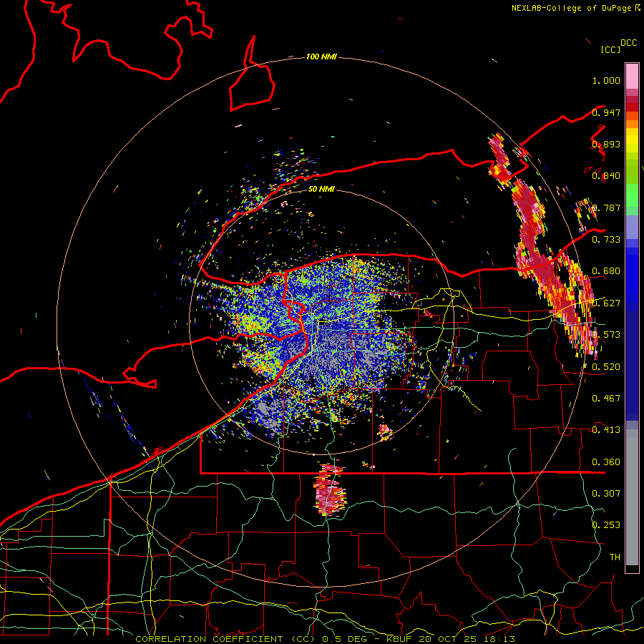Click the 0.253 scale value
Image resolution: width=644 pixels, height=644 pixels.
click(x=606, y=525)
